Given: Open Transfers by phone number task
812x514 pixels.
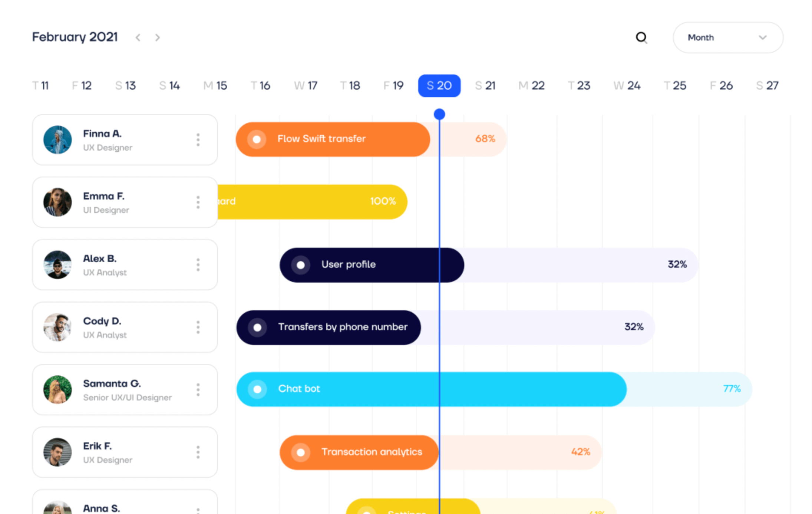Looking at the screenshot, I should pyautogui.click(x=343, y=327).
